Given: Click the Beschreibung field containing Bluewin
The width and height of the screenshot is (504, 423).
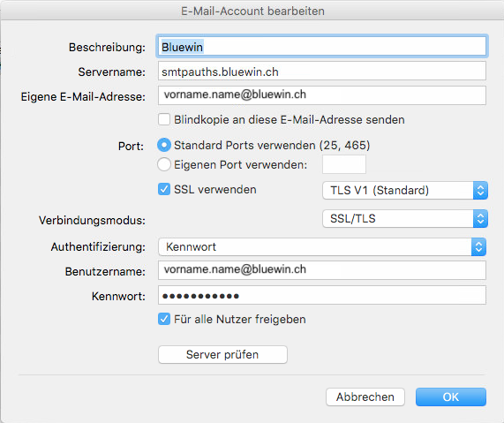Looking at the screenshot, I should tap(322, 47).
